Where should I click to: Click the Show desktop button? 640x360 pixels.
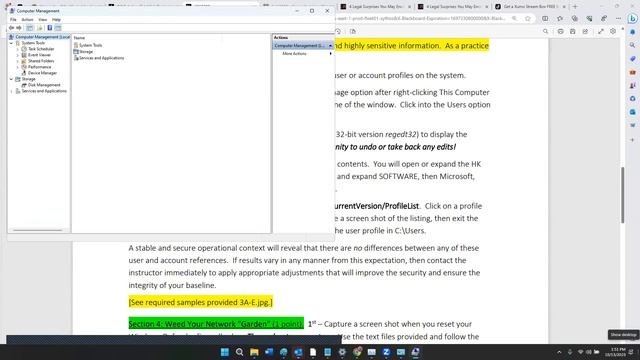638,352
